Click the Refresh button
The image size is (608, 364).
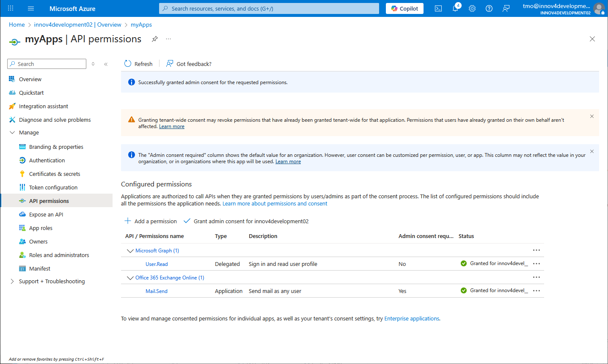pos(138,64)
